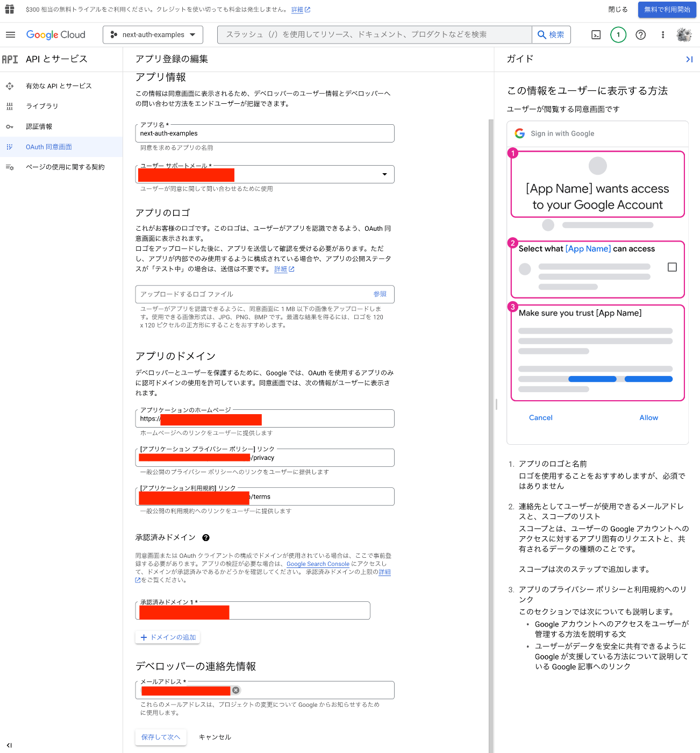Click the key icon for credentials

9,126
